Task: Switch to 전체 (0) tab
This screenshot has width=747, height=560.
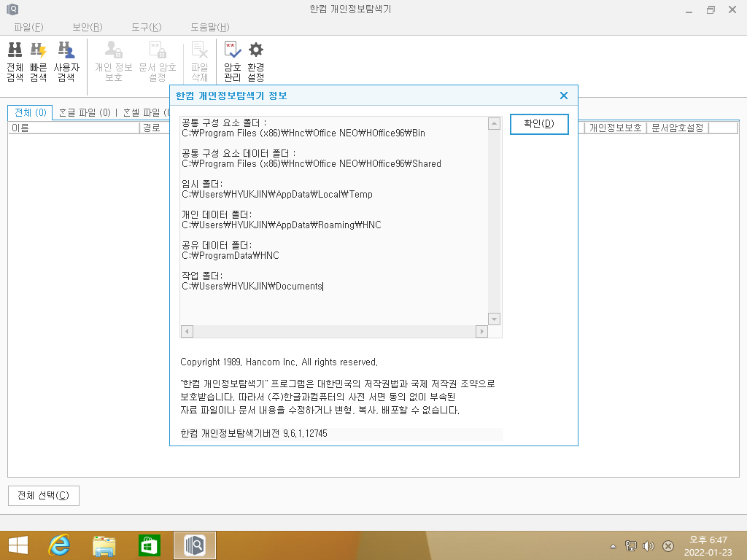Action: point(31,112)
